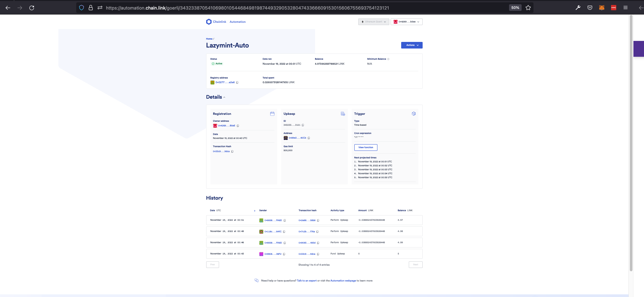
Task: Click the Next pagination button
Action: coord(416,265)
